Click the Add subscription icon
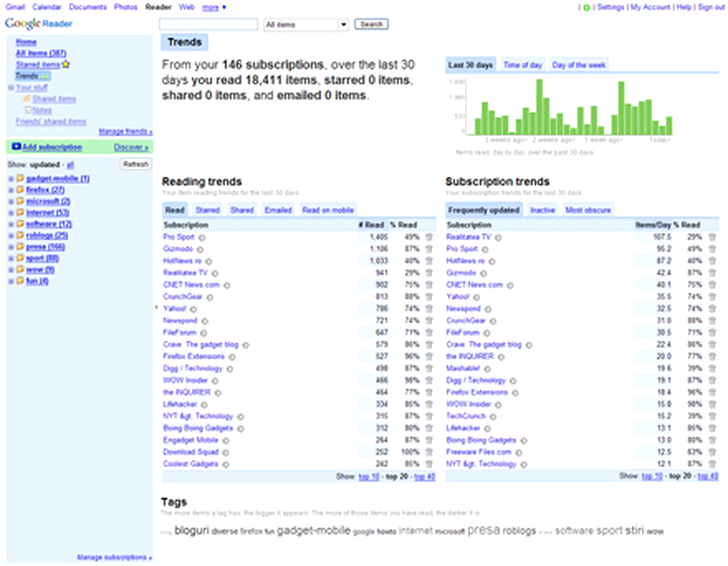 pyautogui.click(x=16, y=147)
